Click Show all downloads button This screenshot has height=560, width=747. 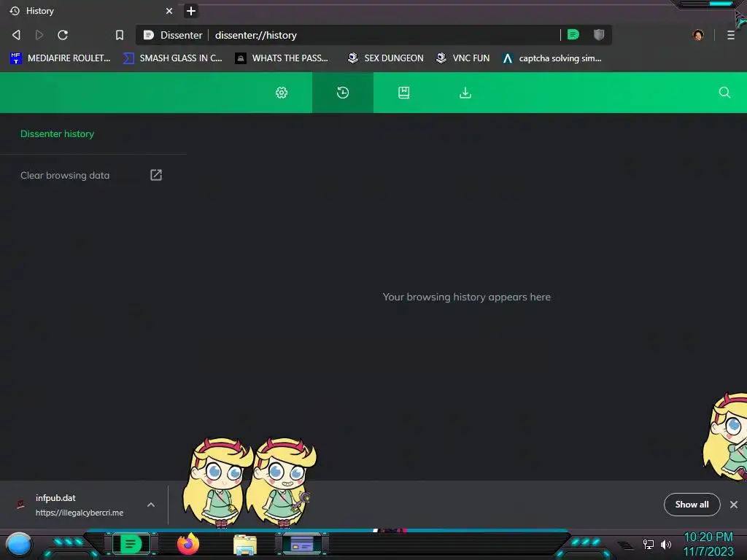pos(692,505)
